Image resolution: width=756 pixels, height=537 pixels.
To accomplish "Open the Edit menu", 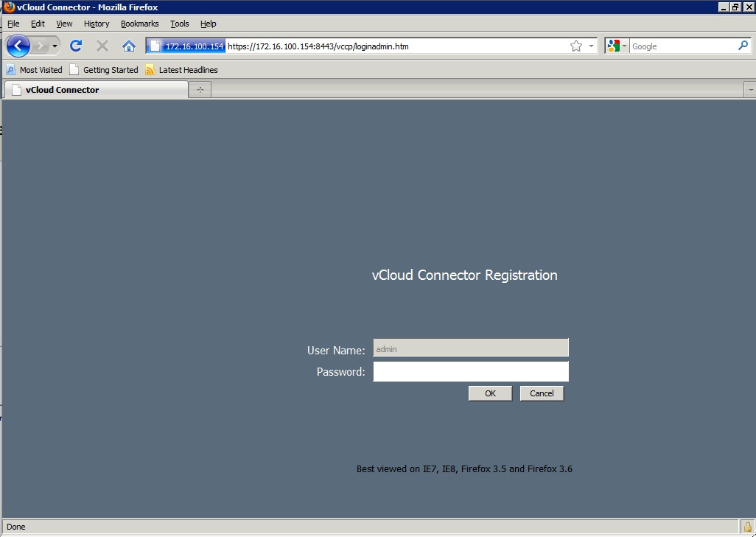I will pyautogui.click(x=38, y=24).
